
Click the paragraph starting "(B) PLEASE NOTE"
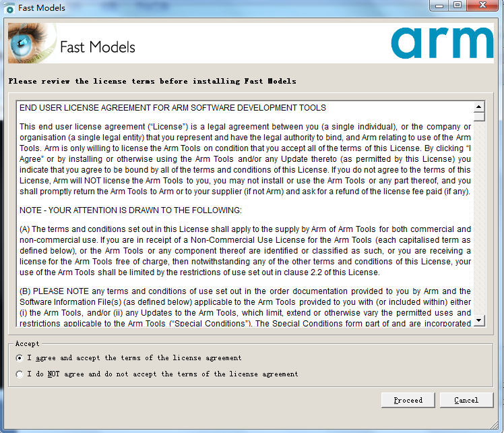[x=245, y=308]
